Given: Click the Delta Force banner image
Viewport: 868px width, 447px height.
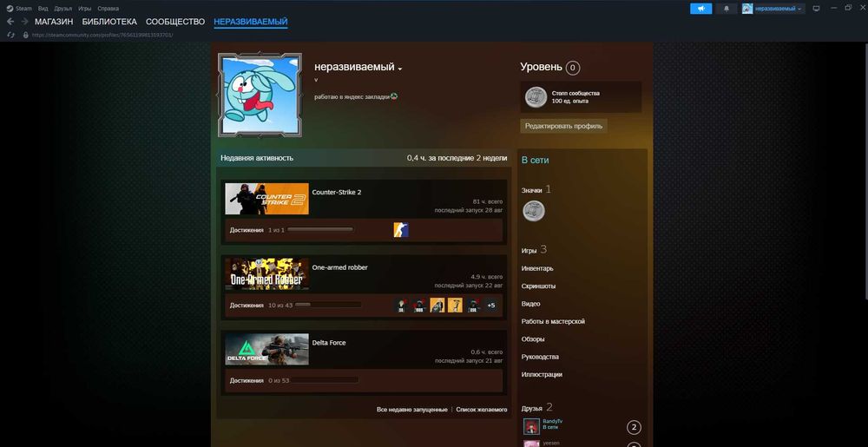Looking at the screenshot, I should [x=266, y=349].
